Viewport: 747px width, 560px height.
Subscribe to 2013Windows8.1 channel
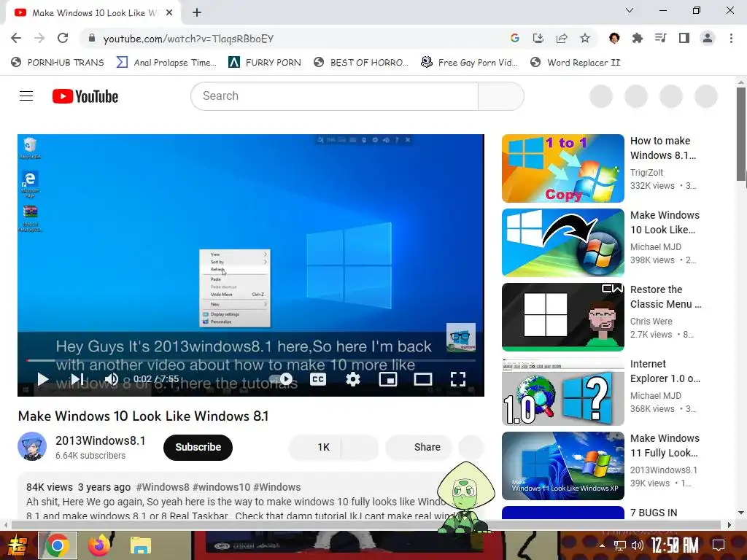(198, 447)
